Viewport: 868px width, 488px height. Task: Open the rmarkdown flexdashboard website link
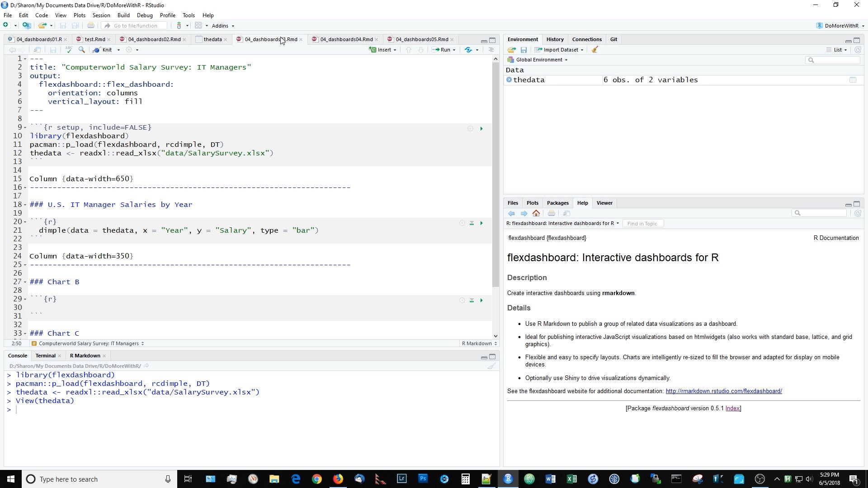724,391
